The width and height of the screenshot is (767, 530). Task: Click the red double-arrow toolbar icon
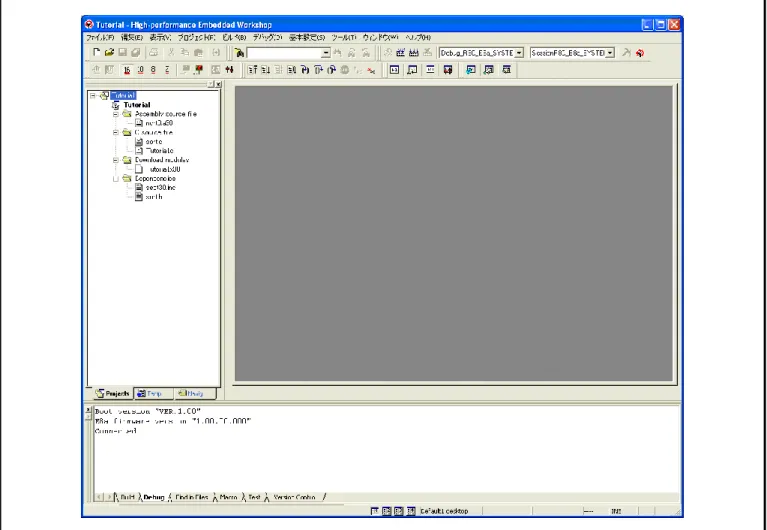(229, 70)
